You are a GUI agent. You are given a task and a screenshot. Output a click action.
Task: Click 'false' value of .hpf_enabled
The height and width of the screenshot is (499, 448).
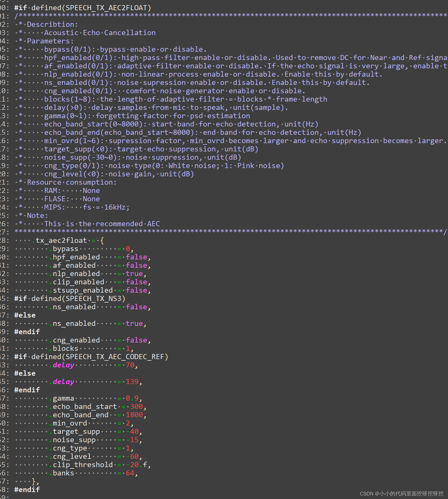[x=136, y=257]
